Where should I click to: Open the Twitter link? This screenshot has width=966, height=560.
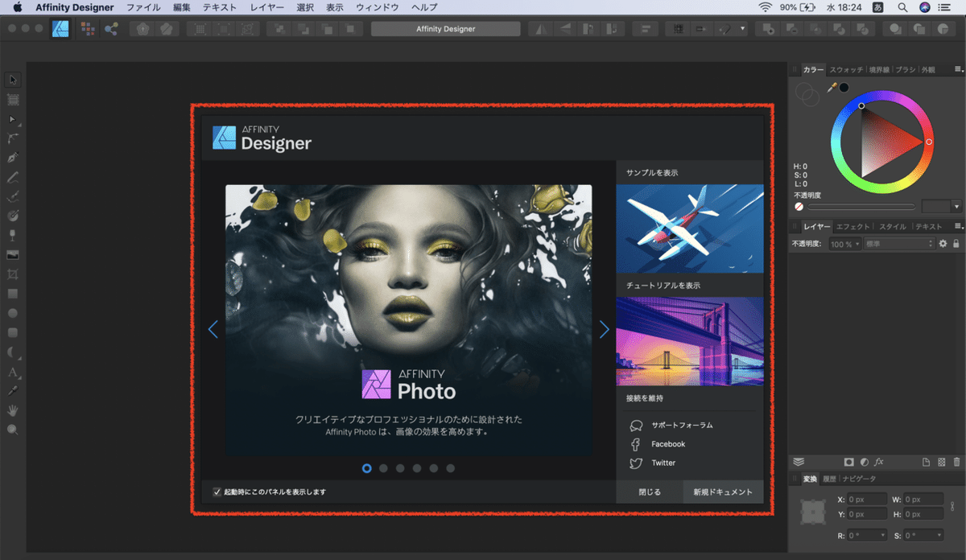pos(663,463)
